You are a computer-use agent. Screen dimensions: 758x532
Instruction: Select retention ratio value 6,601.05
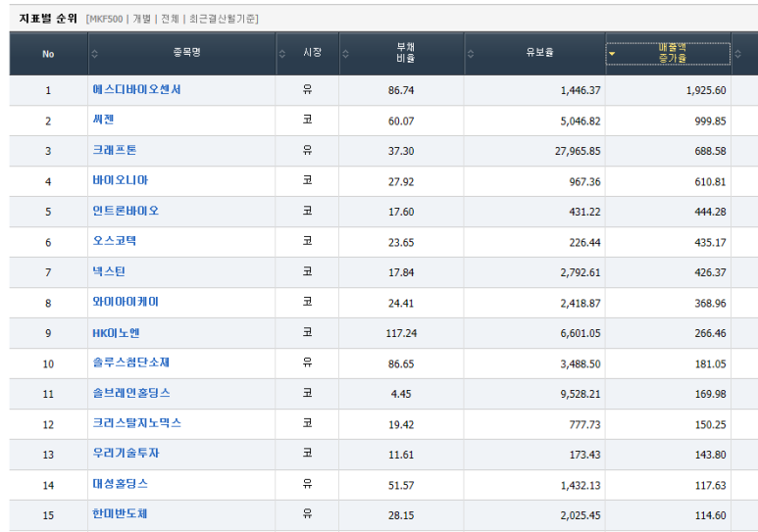[581, 333]
